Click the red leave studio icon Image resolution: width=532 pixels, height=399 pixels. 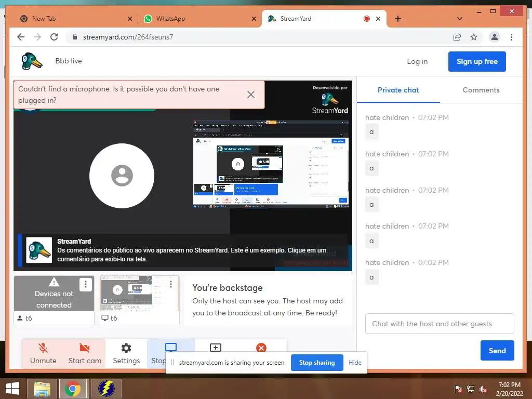[x=261, y=348]
